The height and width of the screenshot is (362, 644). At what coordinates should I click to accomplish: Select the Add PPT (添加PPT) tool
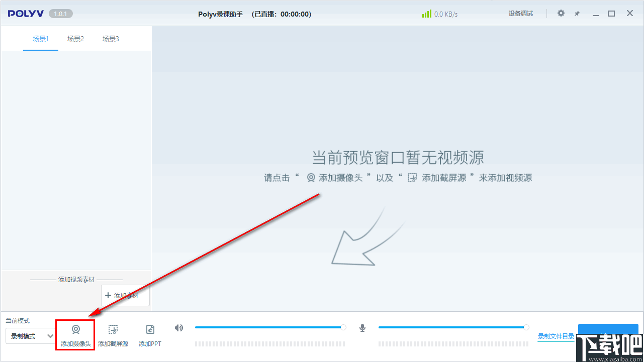(x=149, y=334)
